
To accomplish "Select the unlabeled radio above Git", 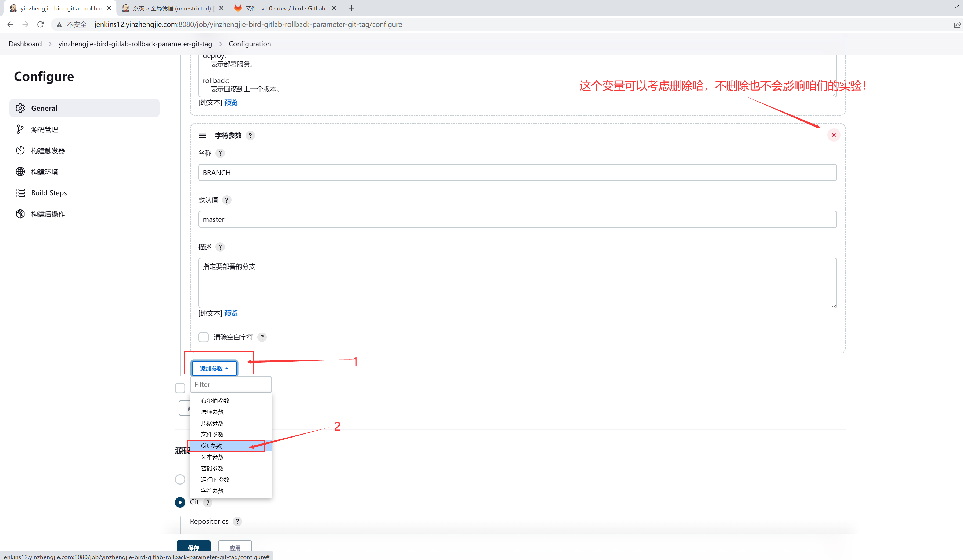I will (x=180, y=479).
